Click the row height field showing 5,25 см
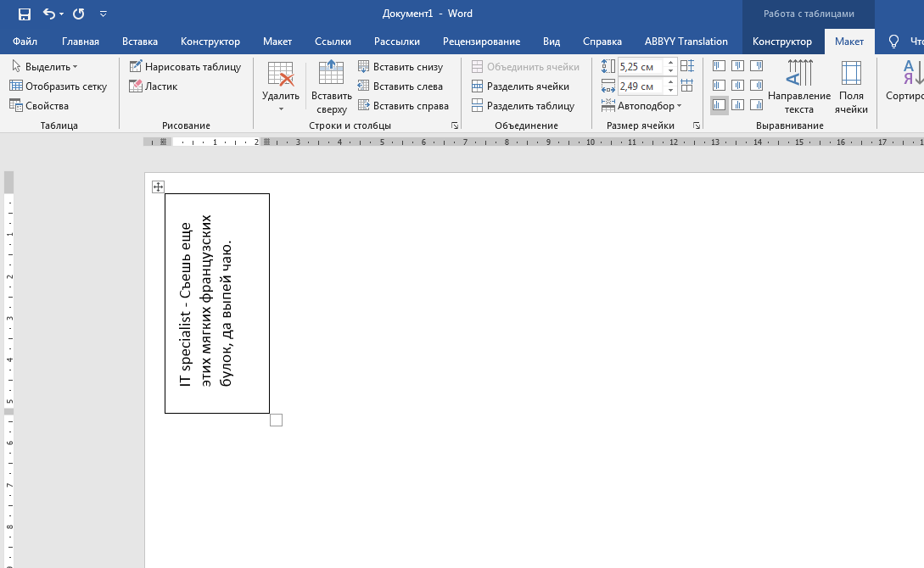 641,66
